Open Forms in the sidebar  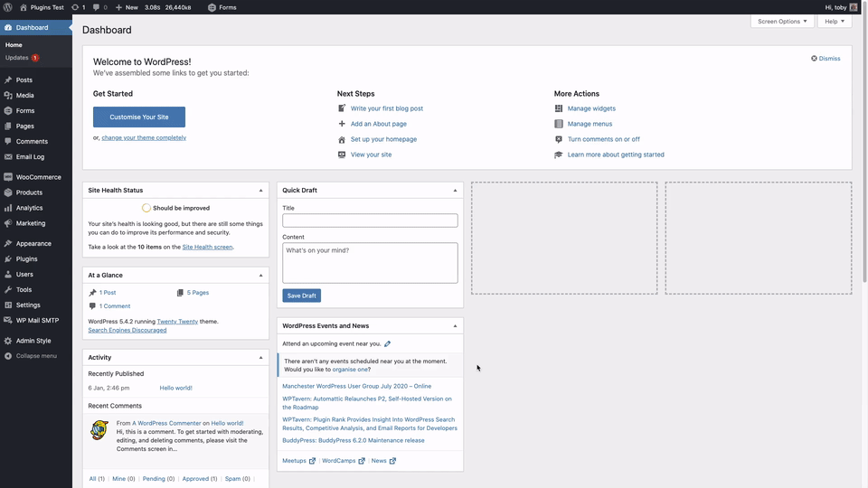pyautogui.click(x=25, y=110)
